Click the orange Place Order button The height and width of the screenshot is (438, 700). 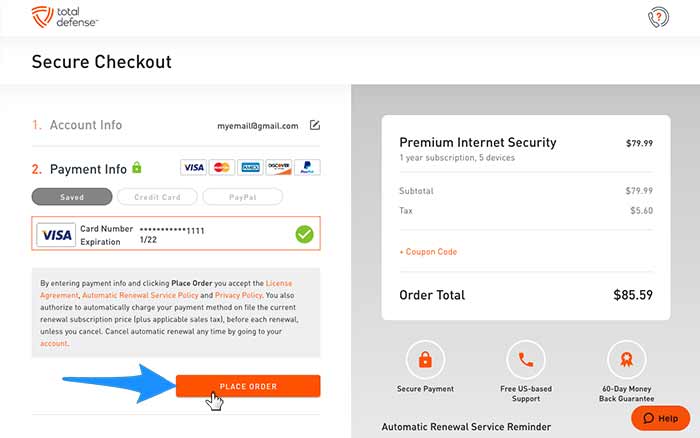click(248, 386)
